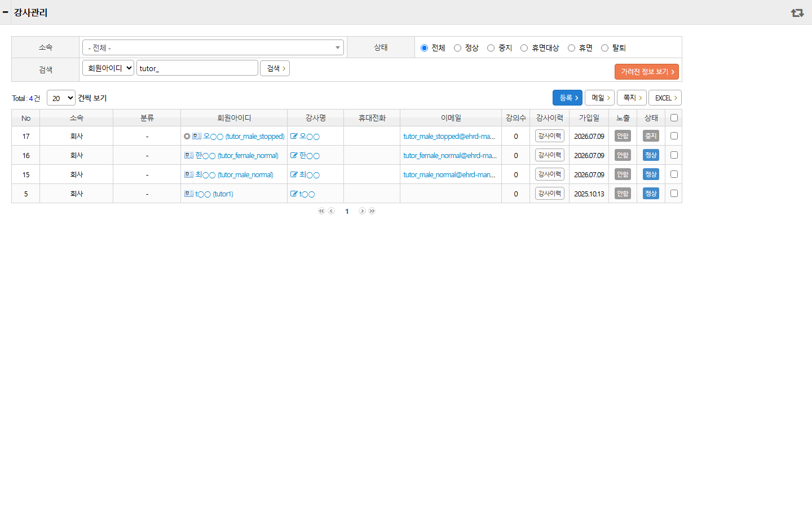Screen dimensions: 812x508
Task: Open 강사이력 for row number 5
Action: point(550,193)
